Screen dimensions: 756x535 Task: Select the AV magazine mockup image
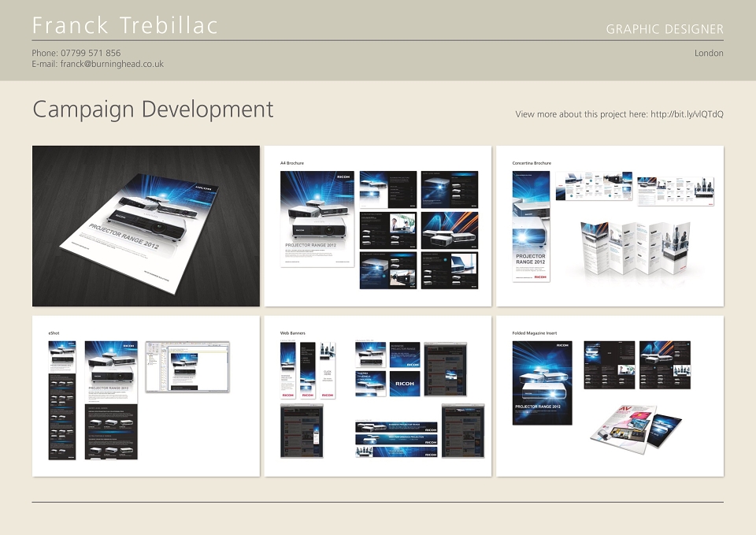[636, 427]
